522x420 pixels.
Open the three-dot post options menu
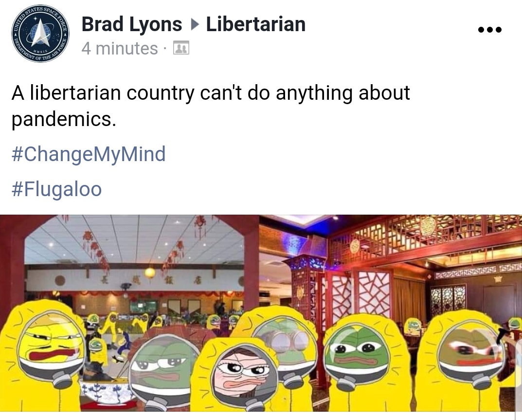[x=489, y=30]
